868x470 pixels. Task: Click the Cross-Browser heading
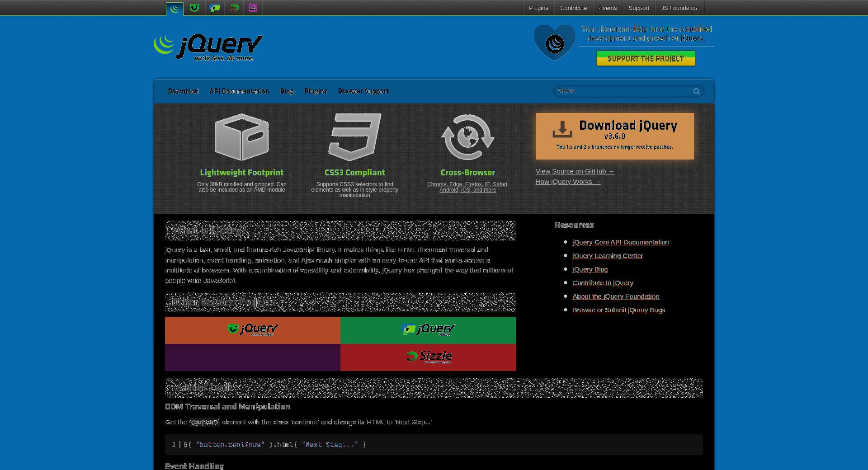[x=468, y=173]
